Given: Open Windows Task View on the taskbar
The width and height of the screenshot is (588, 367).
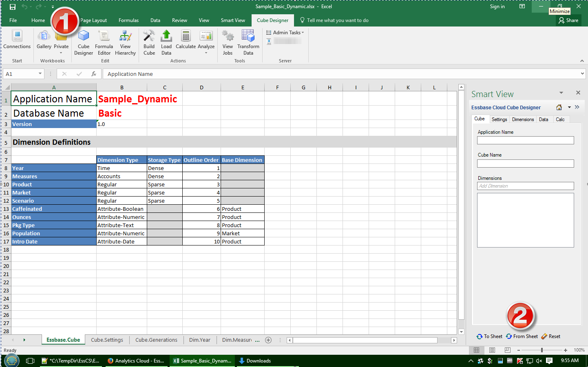Looking at the screenshot, I should pos(30,361).
